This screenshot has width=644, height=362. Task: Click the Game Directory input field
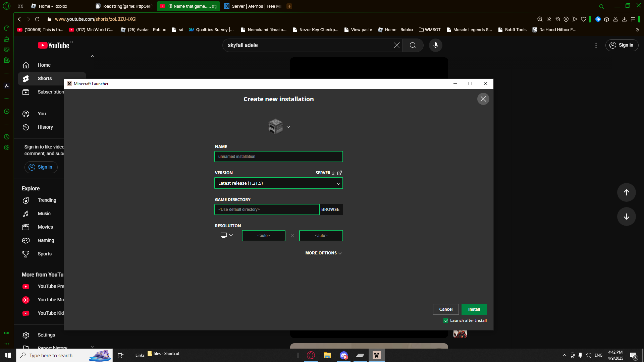pos(267,209)
